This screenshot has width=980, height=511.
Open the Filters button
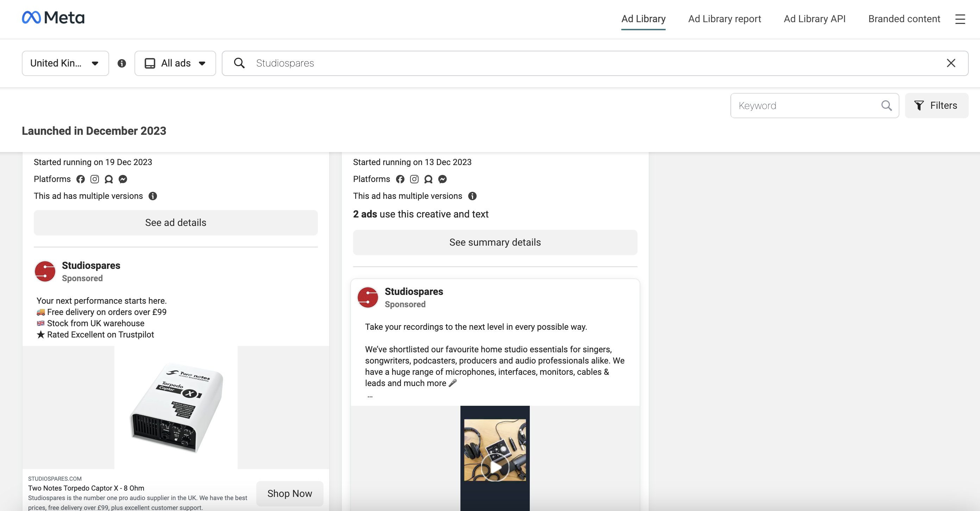point(936,106)
